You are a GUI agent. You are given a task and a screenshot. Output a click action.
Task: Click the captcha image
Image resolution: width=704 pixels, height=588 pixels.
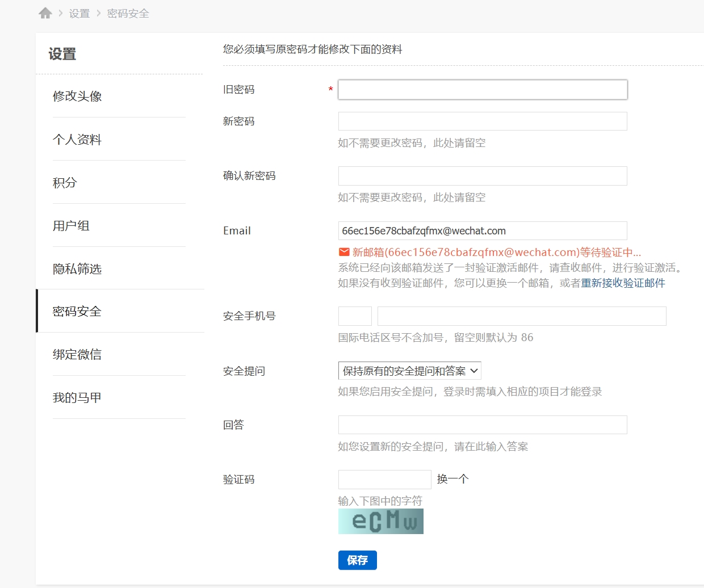(381, 521)
